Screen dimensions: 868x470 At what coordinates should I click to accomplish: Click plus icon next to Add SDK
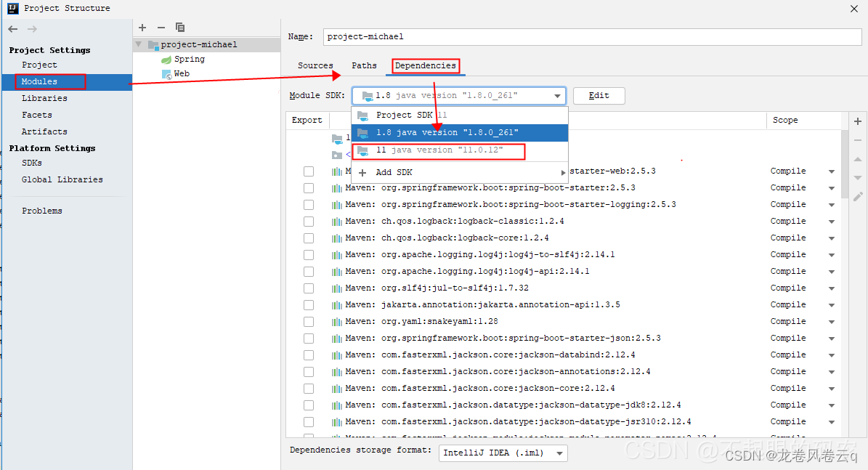(362, 173)
